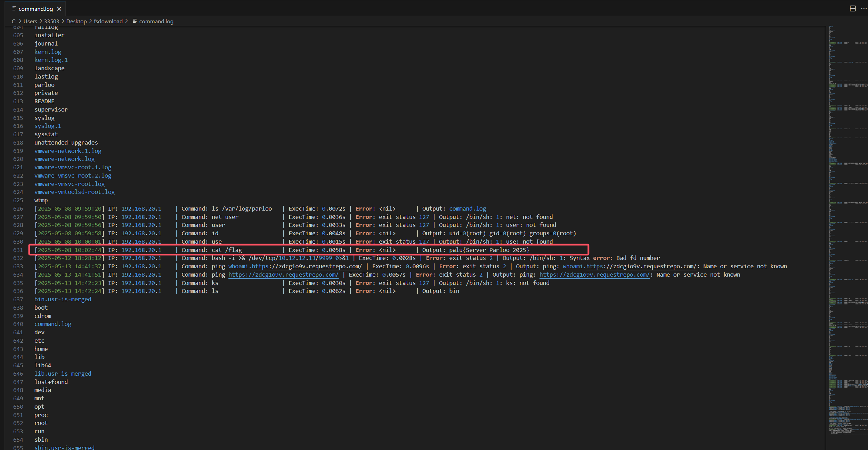The width and height of the screenshot is (868, 450).
Task: Click the command.log breadcrumb item
Action: tap(156, 21)
